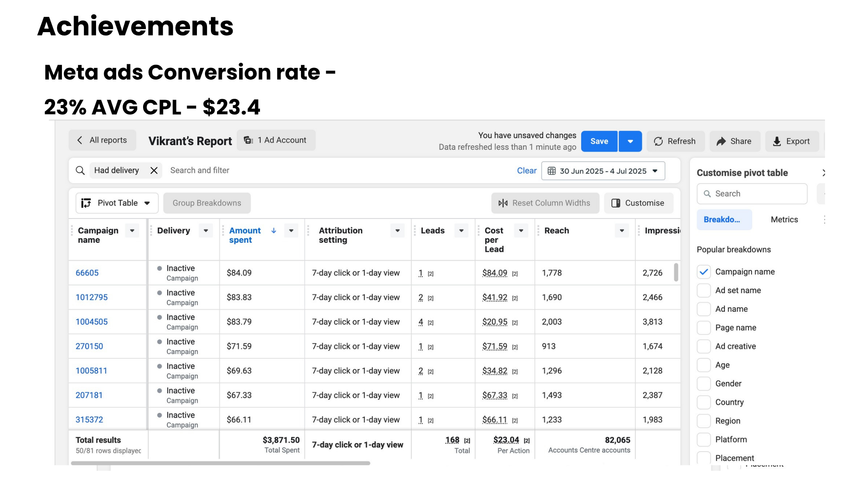
Task: Click the Save button
Action: (599, 141)
